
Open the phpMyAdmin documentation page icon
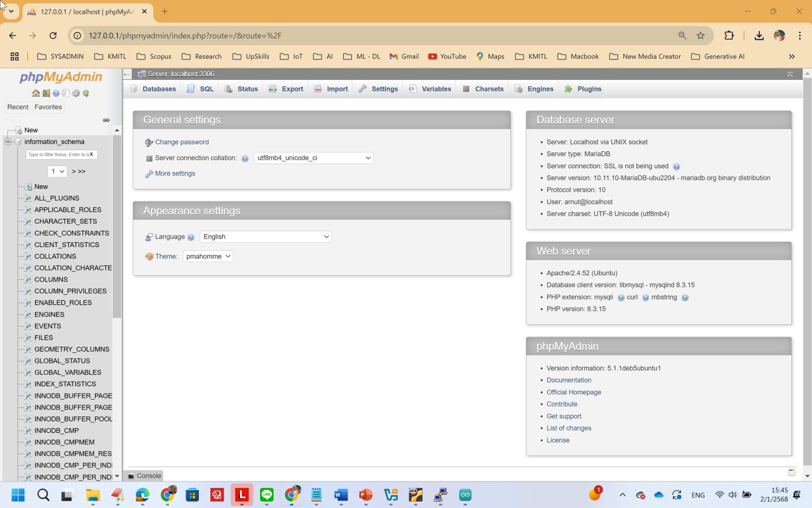[66, 93]
